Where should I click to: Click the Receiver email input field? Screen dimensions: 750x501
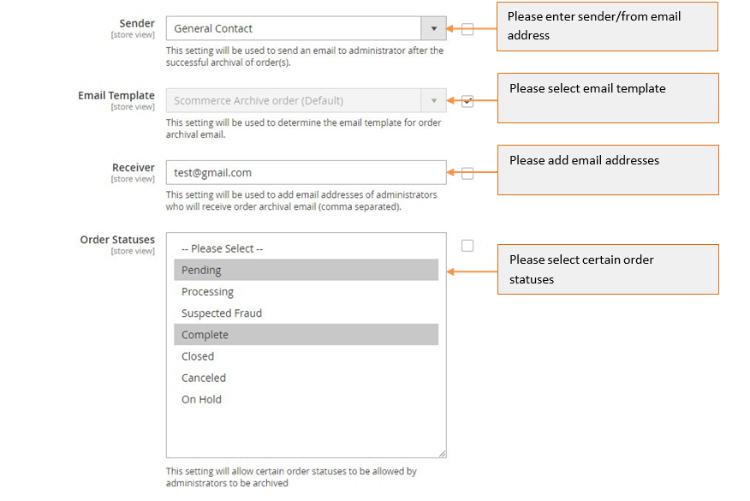305,173
